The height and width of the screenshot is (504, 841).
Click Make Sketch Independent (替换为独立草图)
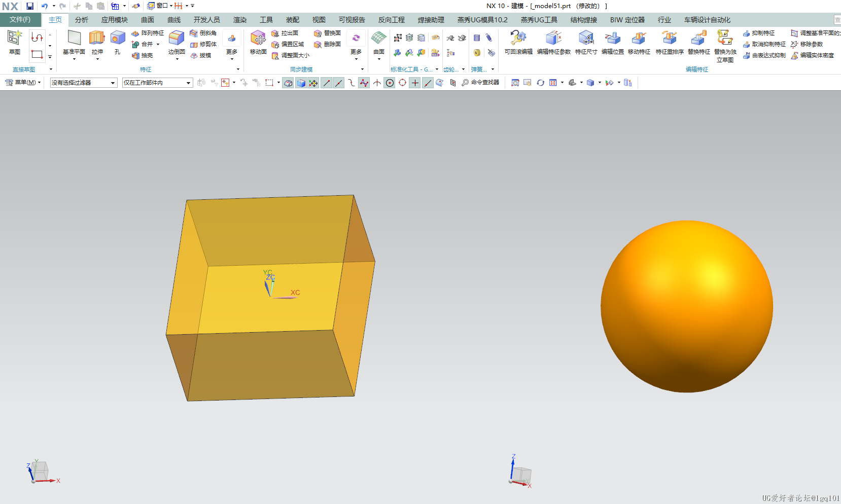click(725, 46)
